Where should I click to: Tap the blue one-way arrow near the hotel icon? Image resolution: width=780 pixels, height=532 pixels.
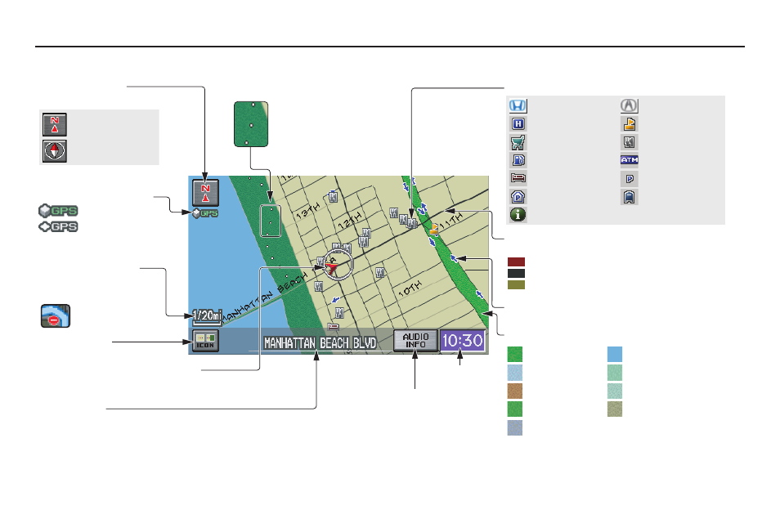[x=336, y=300]
